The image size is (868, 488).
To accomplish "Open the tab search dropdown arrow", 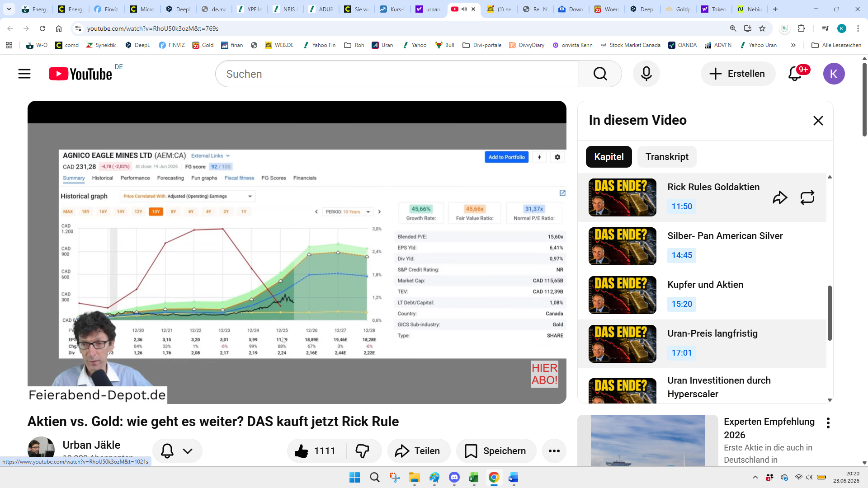I will [x=9, y=9].
